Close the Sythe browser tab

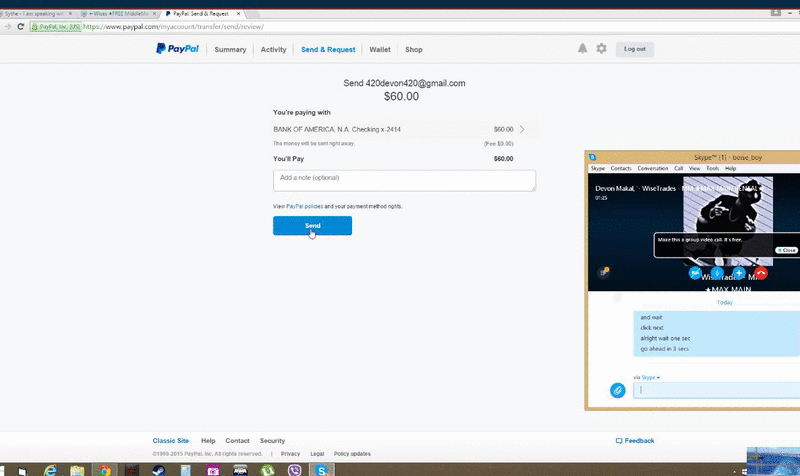click(70, 14)
